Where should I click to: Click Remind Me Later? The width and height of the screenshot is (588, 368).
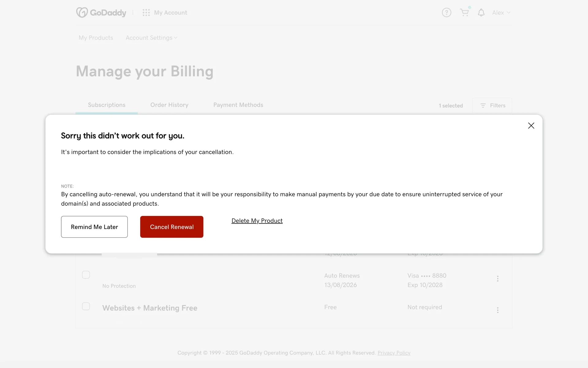click(x=94, y=227)
